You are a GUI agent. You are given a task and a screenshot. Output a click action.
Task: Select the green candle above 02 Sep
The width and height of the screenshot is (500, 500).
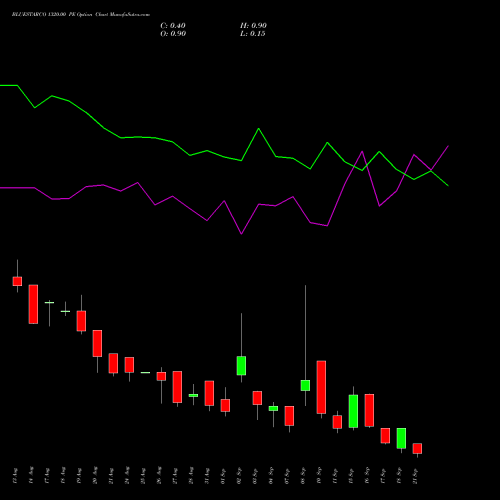tap(241, 366)
